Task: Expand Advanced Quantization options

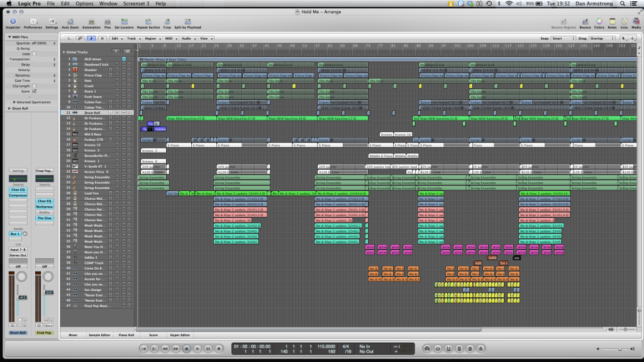Action: coord(14,102)
